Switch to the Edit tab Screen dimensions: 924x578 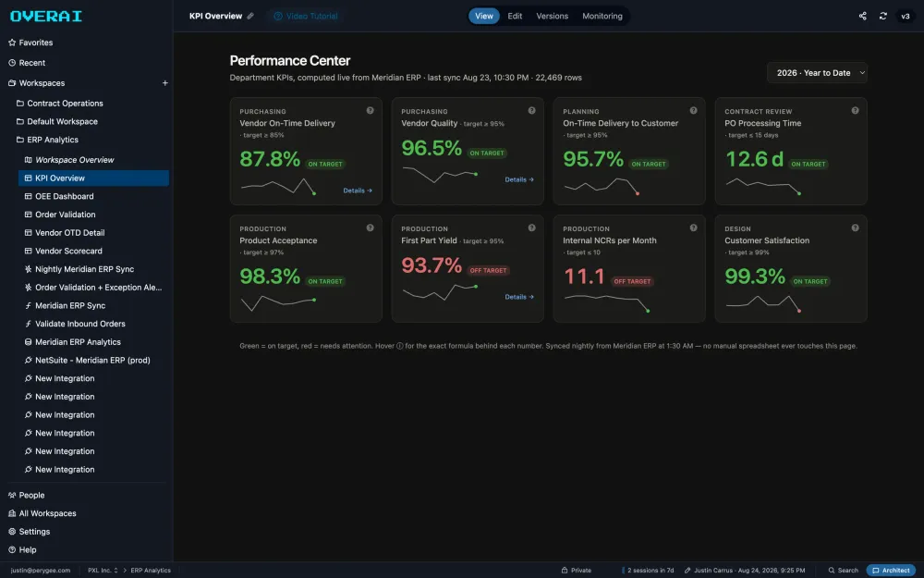pyautogui.click(x=515, y=16)
